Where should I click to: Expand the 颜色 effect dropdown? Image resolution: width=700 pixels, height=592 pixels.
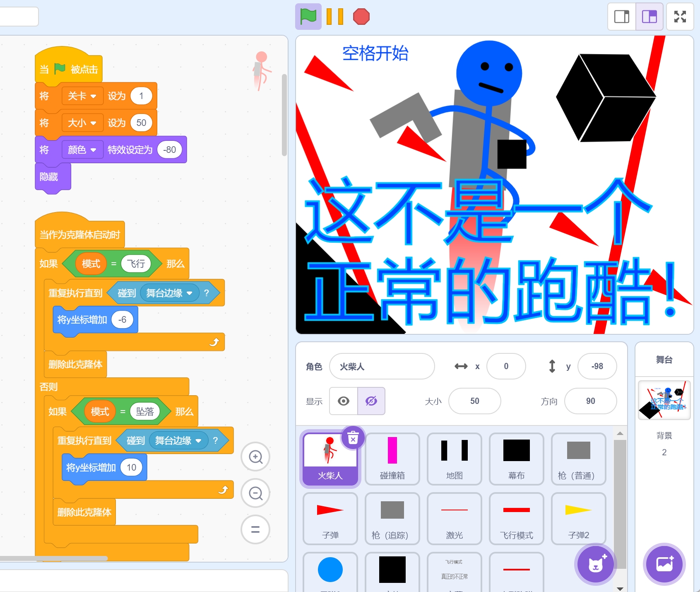[94, 150]
